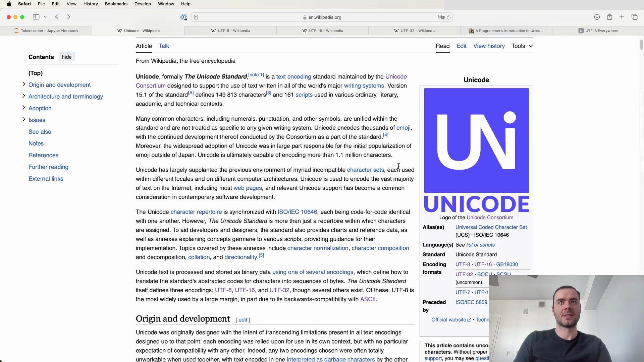The height and width of the screenshot is (362, 644).
Task: Open the character sets link
Action: click(365, 170)
